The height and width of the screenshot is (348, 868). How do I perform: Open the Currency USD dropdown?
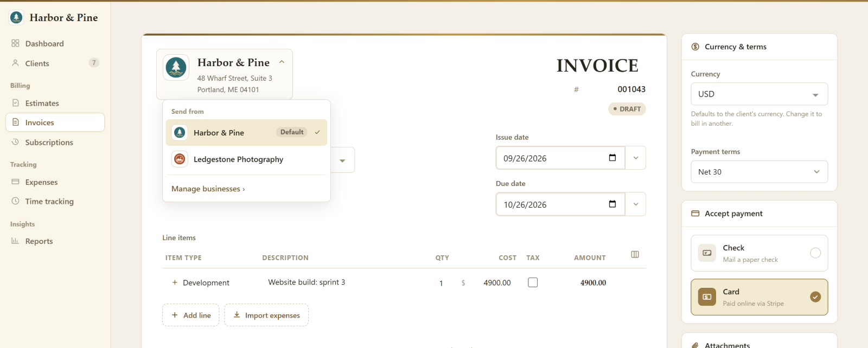pyautogui.click(x=759, y=94)
